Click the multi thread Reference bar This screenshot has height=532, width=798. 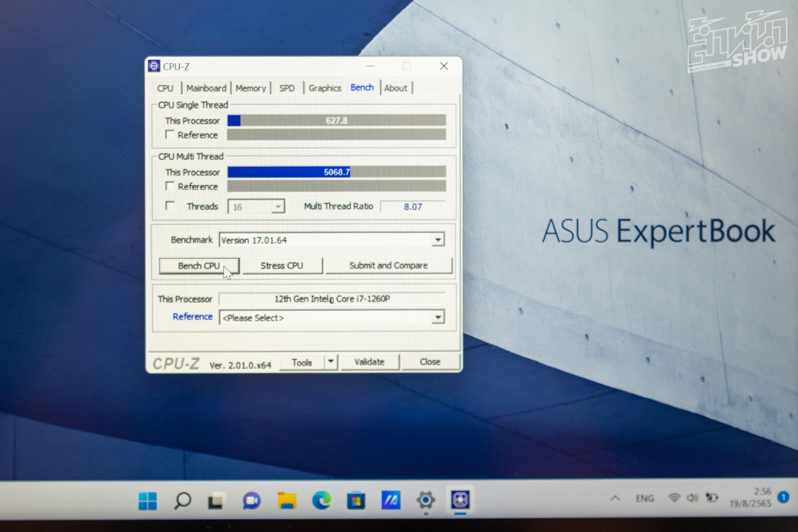[336, 186]
